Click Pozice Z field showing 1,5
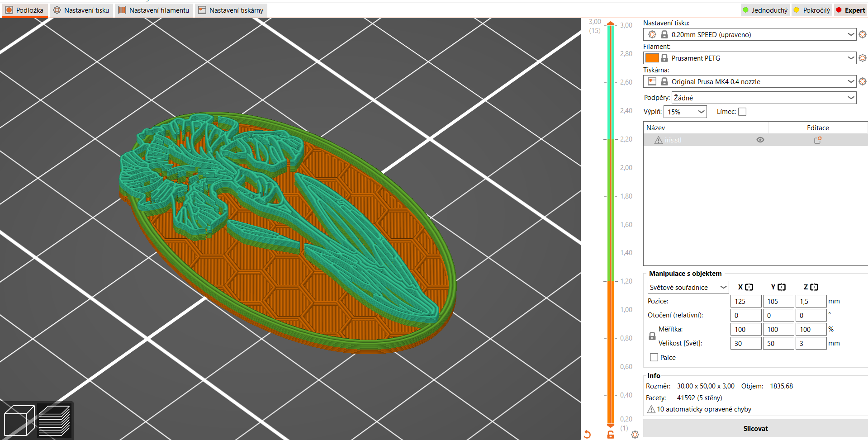Image resolution: width=868 pixels, height=440 pixels. click(811, 301)
